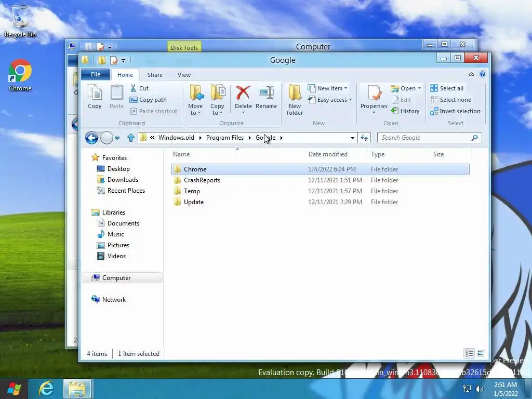Click Windows.old in the address breadcrumb

pyautogui.click(x=176, y=137)
